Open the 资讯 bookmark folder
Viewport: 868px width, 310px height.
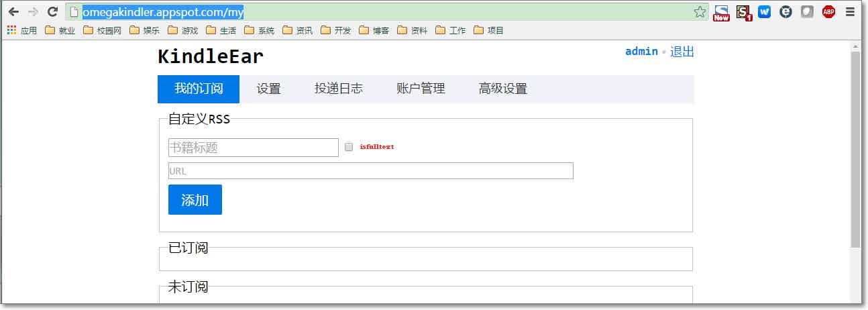point(298,30)
